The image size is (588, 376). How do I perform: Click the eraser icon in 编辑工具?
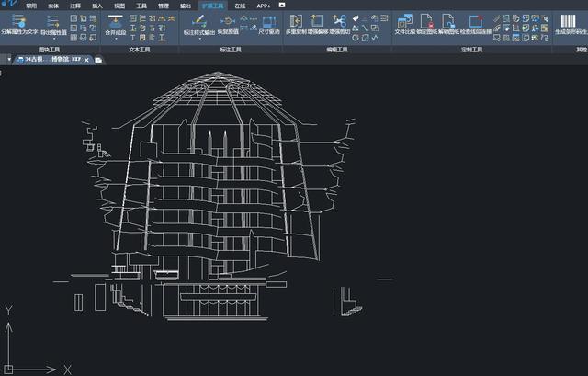[x=356, y=18]
